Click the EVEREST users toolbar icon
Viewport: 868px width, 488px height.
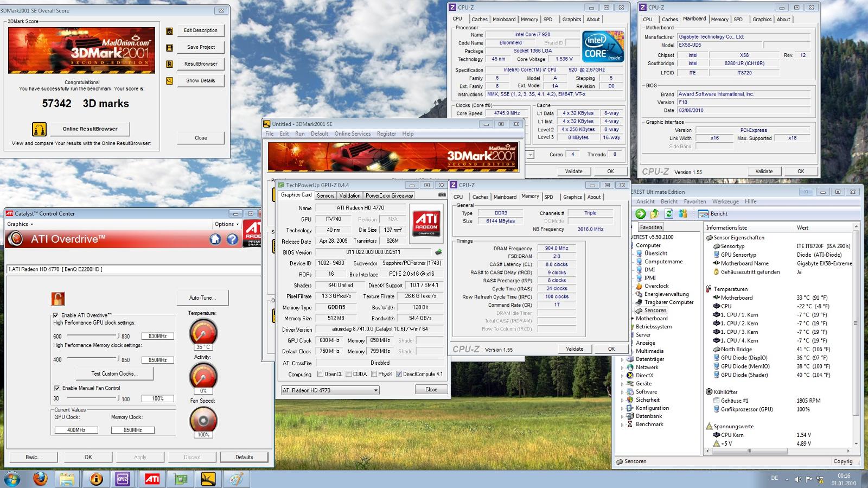[683, 214]
